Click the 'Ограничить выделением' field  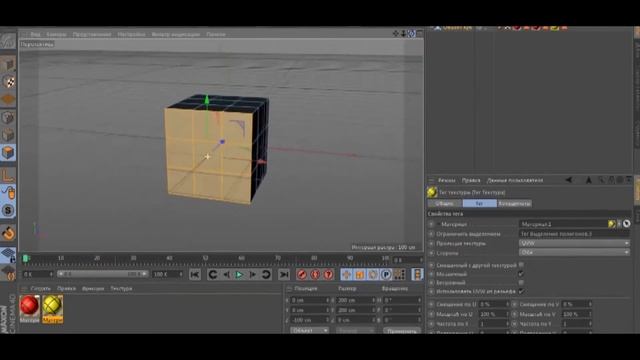[x=574, y=234]
